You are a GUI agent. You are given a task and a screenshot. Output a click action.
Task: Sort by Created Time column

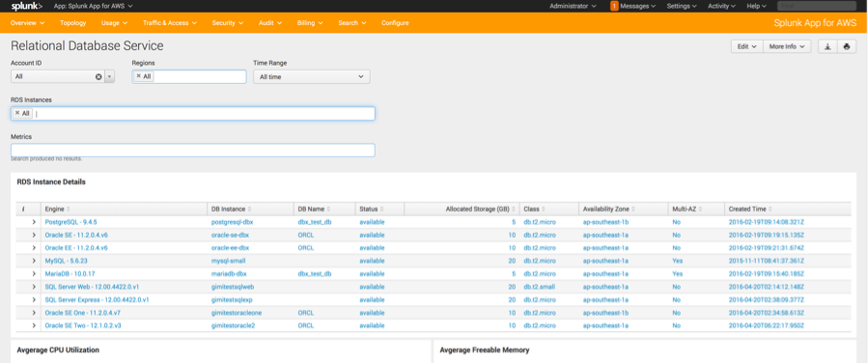[750, 210]
